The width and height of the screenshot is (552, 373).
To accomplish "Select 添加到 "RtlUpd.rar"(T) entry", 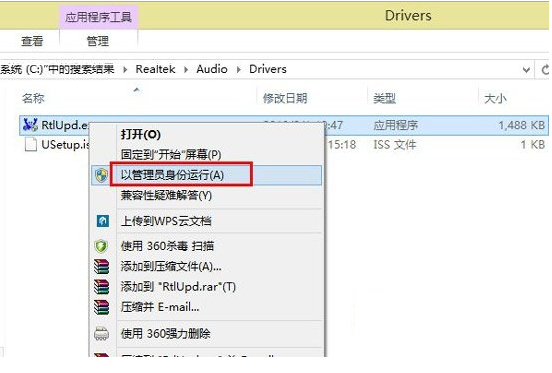I will pyautogui.click(x=178, y=287).
